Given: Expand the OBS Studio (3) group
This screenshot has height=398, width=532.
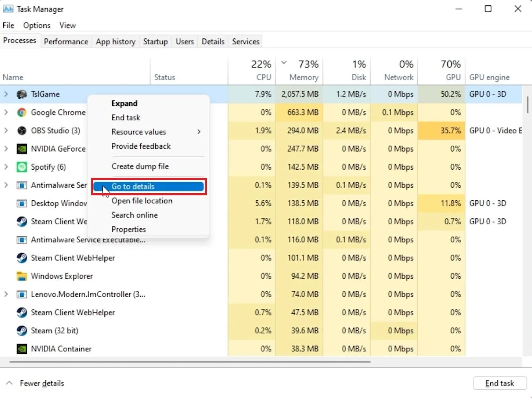Looking at the screenshot, I should pos(6,130).
